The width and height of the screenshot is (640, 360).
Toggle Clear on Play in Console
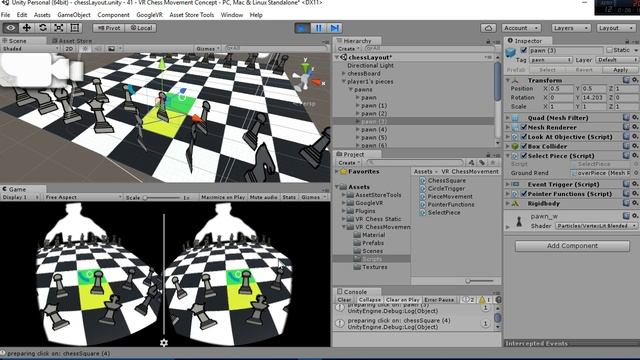click(402, 300)
